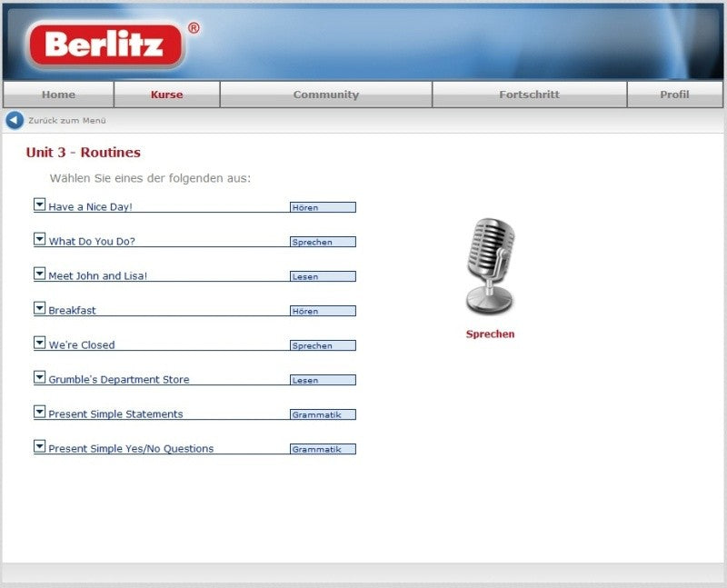Click Grammatik tag beside 'Present Simple Statements'
This screenshot has width=727, height=588.
click(x=324, y=414)
